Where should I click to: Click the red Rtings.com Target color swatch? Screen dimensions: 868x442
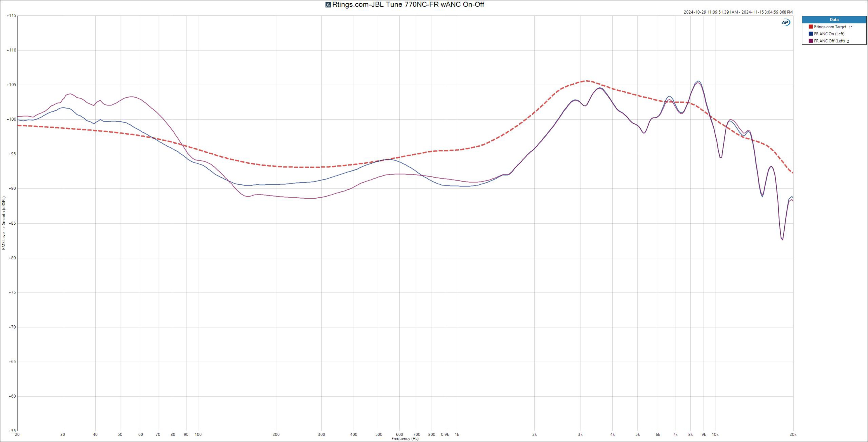pyautogui.click(x=811, y=27)
